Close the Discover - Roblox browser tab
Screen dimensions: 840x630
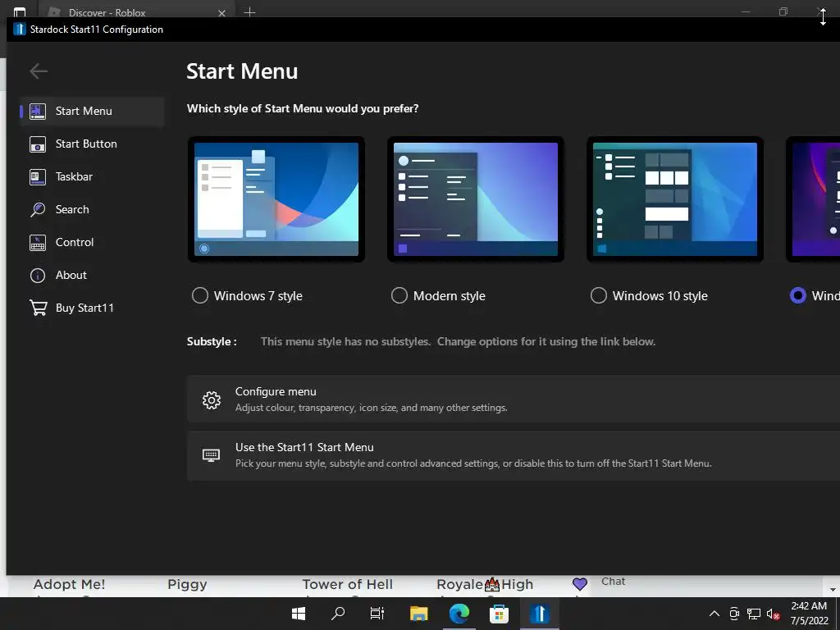point(221,13)
